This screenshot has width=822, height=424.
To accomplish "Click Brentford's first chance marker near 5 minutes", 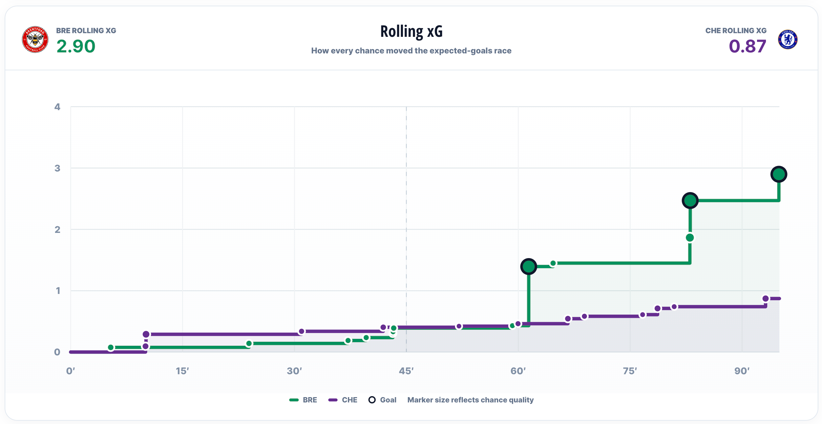I will tap(111, 347).
